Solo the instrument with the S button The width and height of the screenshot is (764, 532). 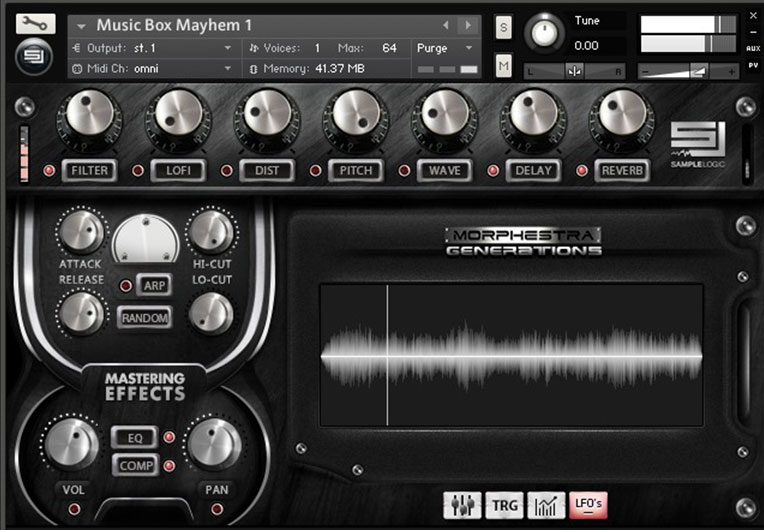[x=503, y=27]
